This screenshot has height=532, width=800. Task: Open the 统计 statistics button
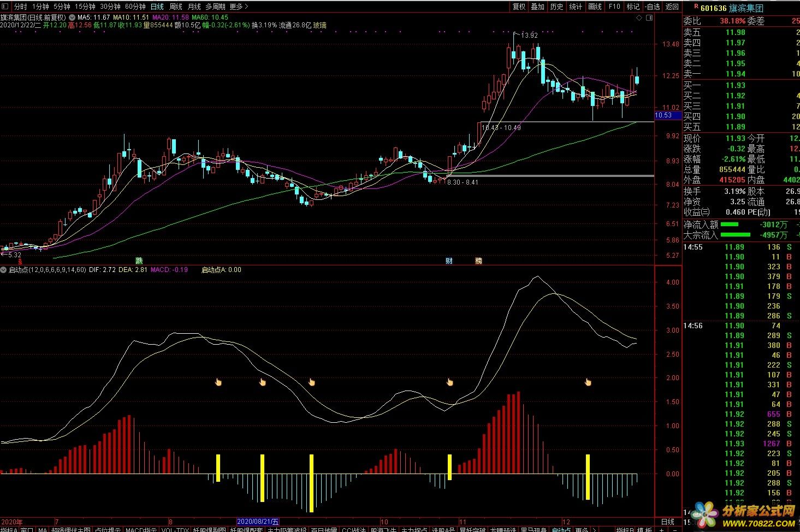576,7
